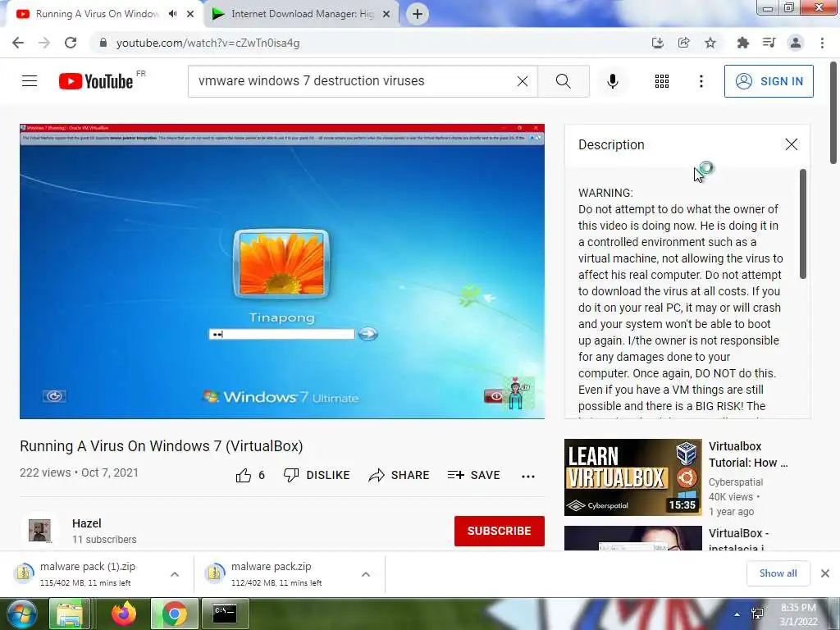Open site security lock info
Screen dimensions: 840x630
[103, 43]
